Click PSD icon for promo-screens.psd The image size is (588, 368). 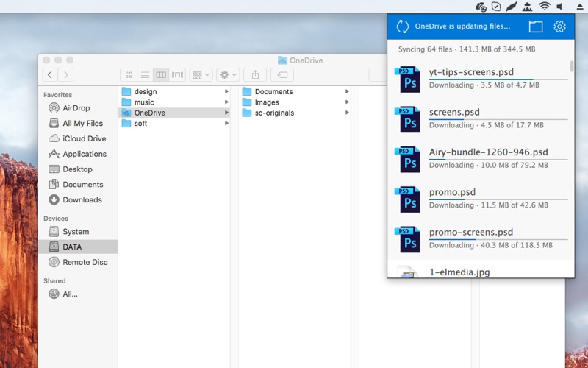click(408, 240)
